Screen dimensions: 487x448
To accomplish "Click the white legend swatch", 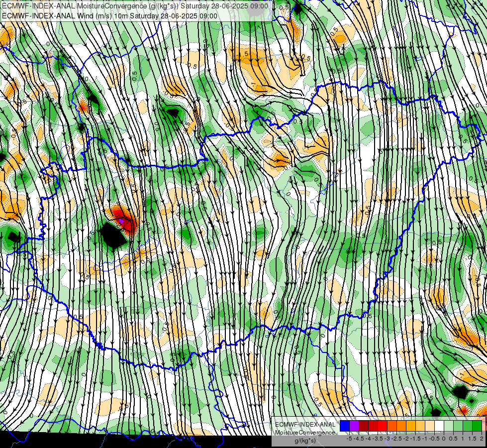I will pyautogui.click(x=439, y=426).
